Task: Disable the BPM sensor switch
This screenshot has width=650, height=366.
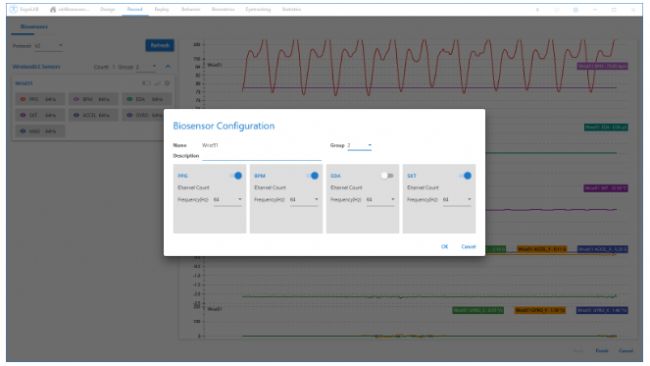Action: (313, 176)
